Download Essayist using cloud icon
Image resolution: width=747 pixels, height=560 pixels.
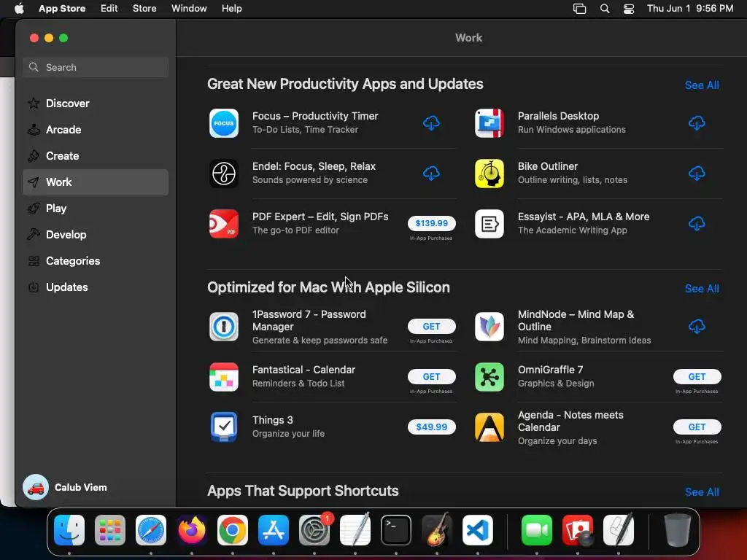pyautogui.click(x=697, y=224)
